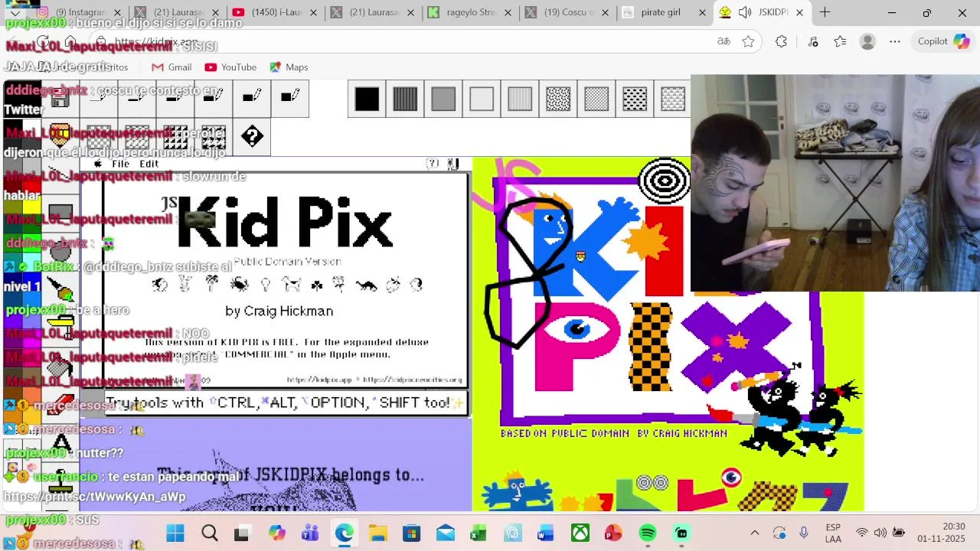Viewport: 980px width, 551px height.
Task: Mute the audio on JSKIDPIX tab
Action: click(745, 12)
